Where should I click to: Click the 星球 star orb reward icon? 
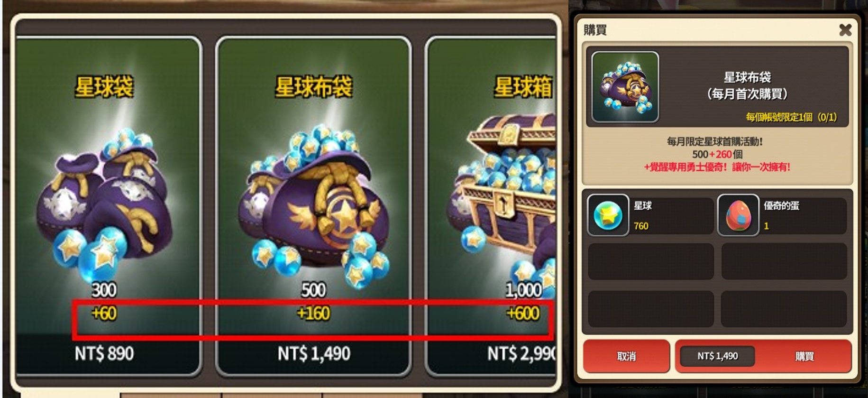608,215
